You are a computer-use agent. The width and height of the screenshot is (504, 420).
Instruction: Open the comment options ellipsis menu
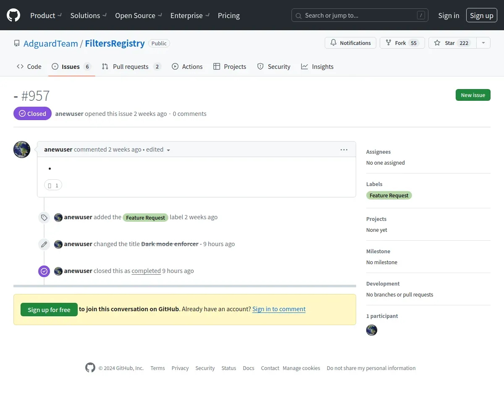[344, 150]
